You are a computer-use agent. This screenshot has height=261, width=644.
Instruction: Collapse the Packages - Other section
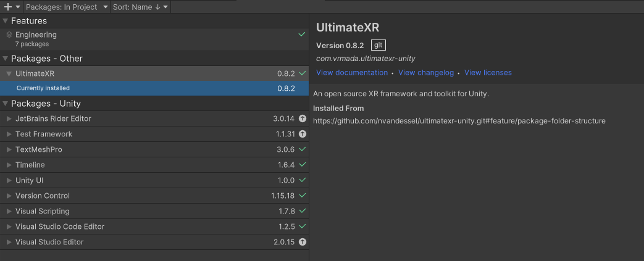pos(6,59)
